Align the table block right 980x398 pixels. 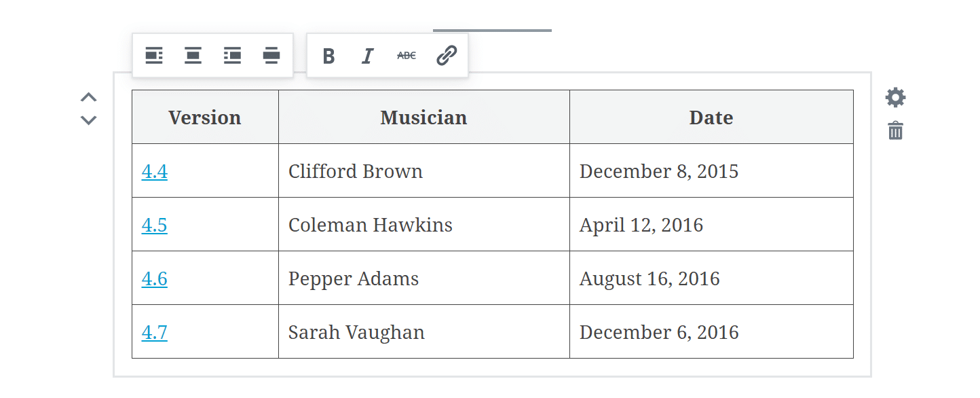coord(232,56)
